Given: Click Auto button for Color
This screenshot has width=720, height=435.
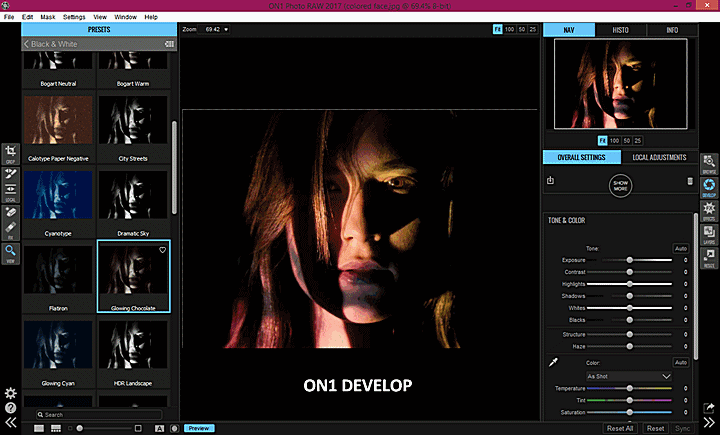Looking at the screenshot, I should point(681,362).
